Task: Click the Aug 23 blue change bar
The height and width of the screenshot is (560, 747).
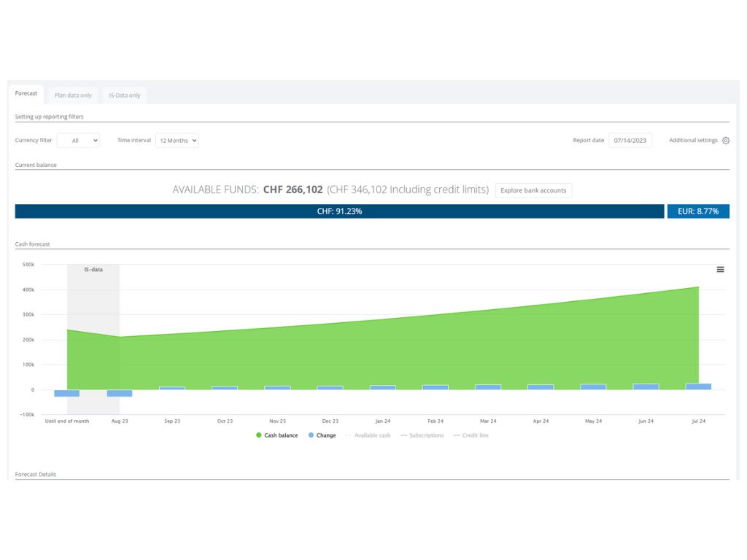Action: (x=120, y=393)
